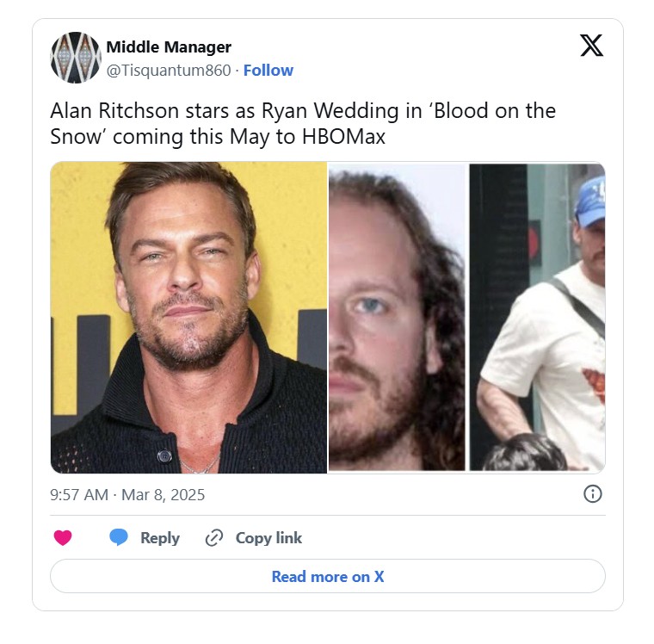
Task: Open the 9:57 AM · Mar 8, 2025 timestamp
Action: pyautogui.click(x=127, y=495)
